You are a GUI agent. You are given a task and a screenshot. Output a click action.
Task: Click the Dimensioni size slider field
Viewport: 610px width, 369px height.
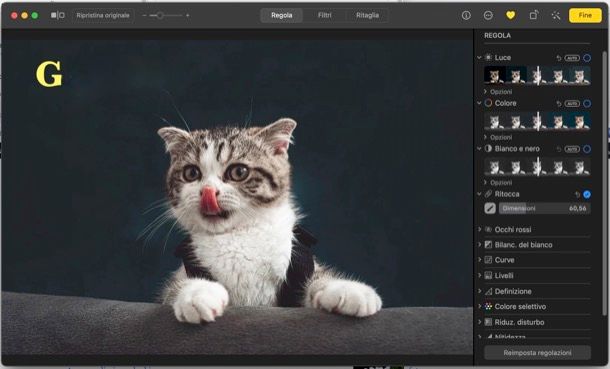click(545, 208)
